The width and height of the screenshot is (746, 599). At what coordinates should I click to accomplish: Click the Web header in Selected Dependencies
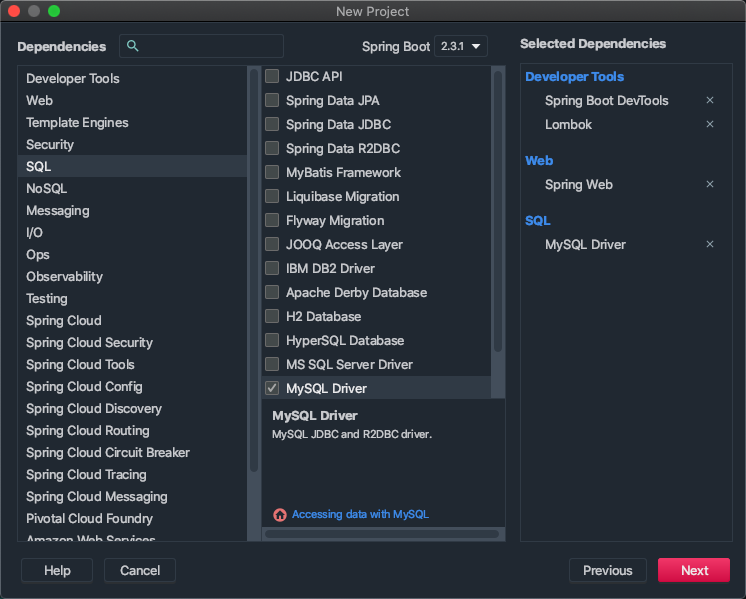coord(539,160)
